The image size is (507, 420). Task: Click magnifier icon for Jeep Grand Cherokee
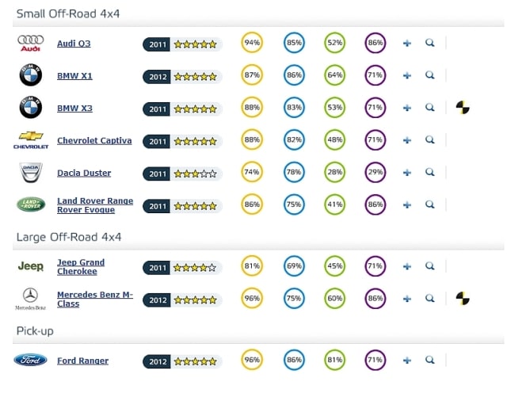click(x=429, y=266)
